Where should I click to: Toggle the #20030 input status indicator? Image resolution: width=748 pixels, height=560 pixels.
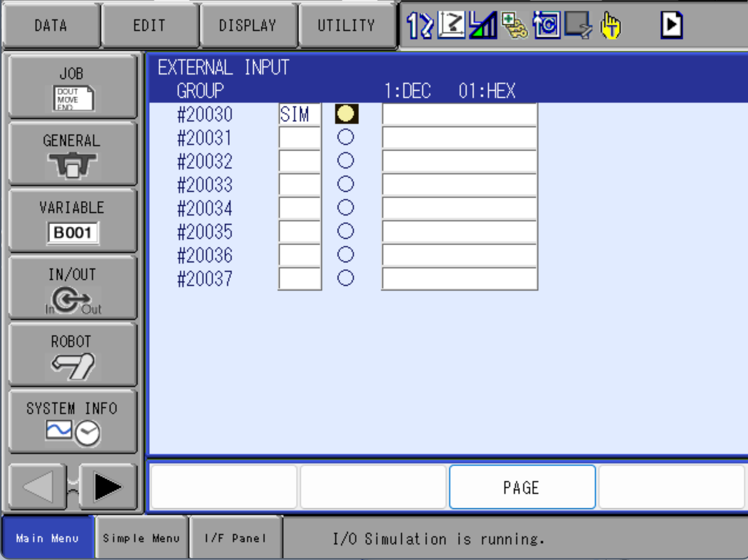[x=346, y=114]
